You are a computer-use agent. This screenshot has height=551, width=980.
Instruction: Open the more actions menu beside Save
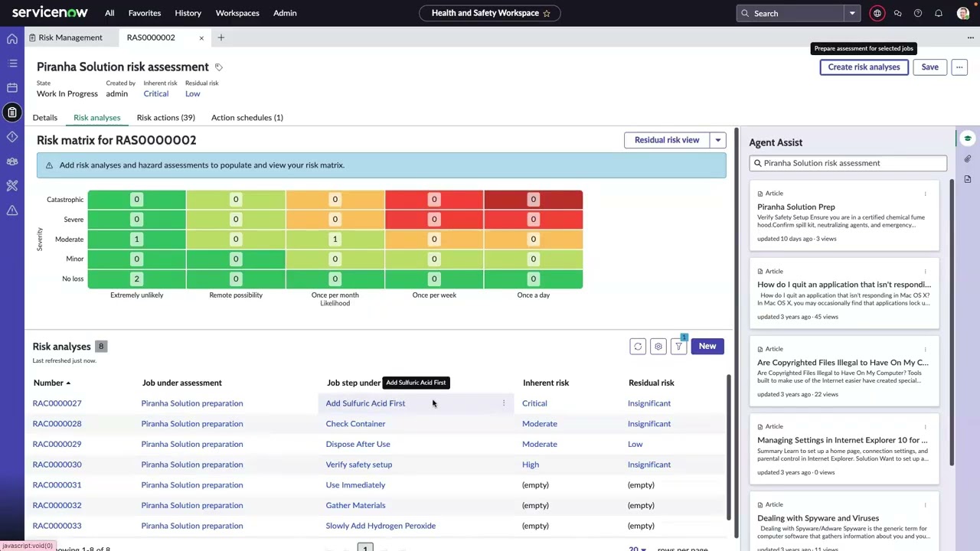coord(959,67)
